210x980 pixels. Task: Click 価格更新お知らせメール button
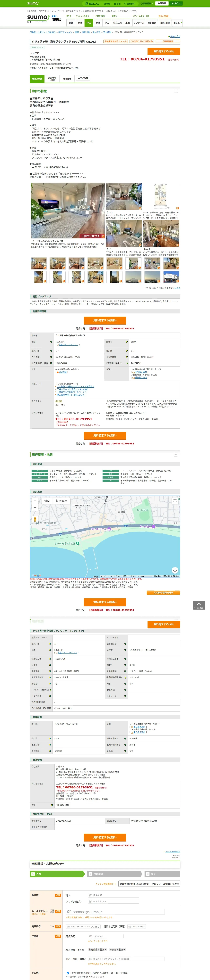tap(115, 41)
